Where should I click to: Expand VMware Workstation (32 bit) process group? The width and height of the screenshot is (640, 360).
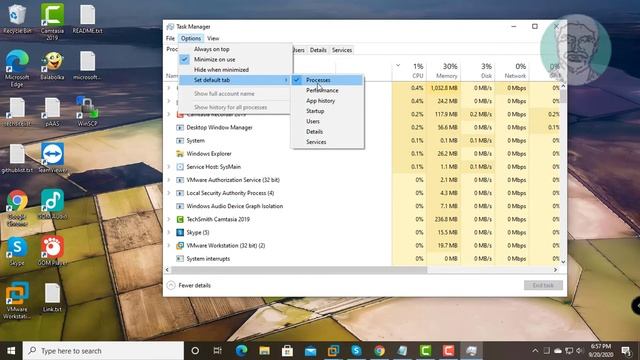(x=169, y=245)
